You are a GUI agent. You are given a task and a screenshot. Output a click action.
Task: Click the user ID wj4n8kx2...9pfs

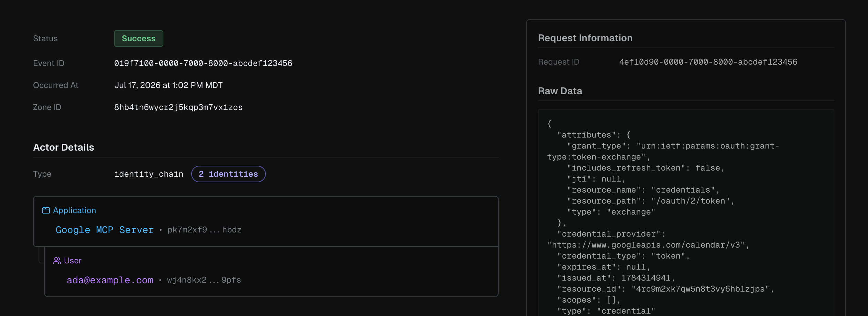click(204, 280)
